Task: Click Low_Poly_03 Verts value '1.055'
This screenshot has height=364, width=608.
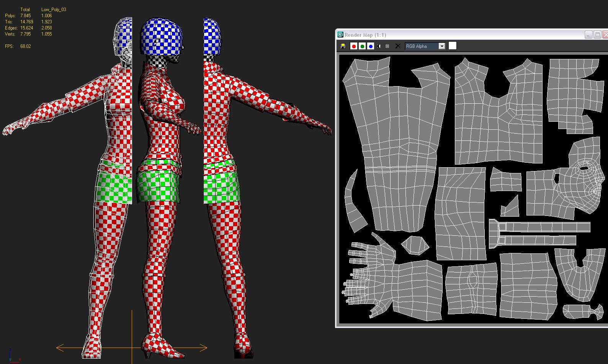Action: (47, 34)
